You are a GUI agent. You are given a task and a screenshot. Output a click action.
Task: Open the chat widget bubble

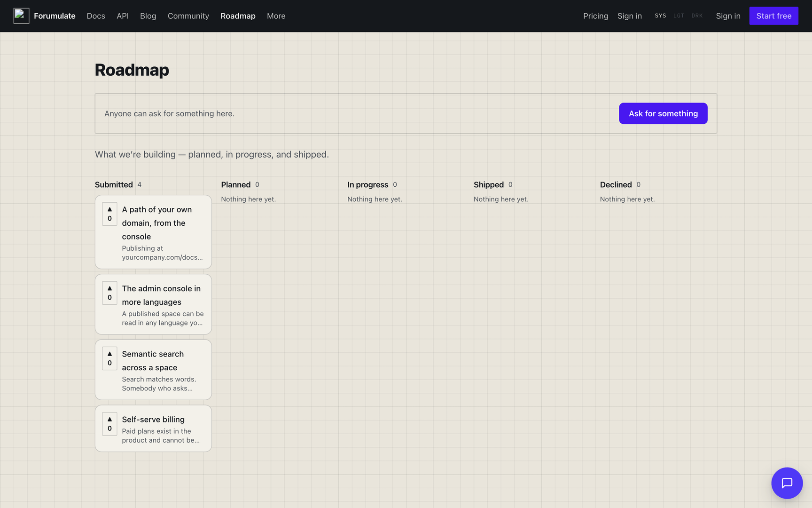[787, 483]
